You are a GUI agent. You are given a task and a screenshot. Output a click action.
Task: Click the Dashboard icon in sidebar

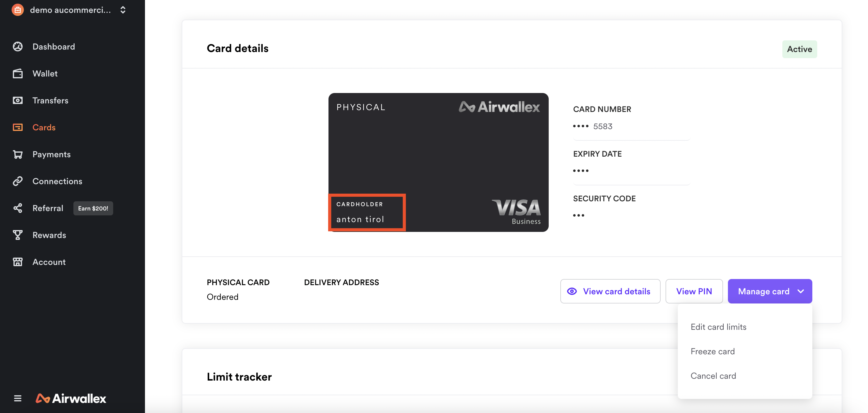(x=18, y=46)
